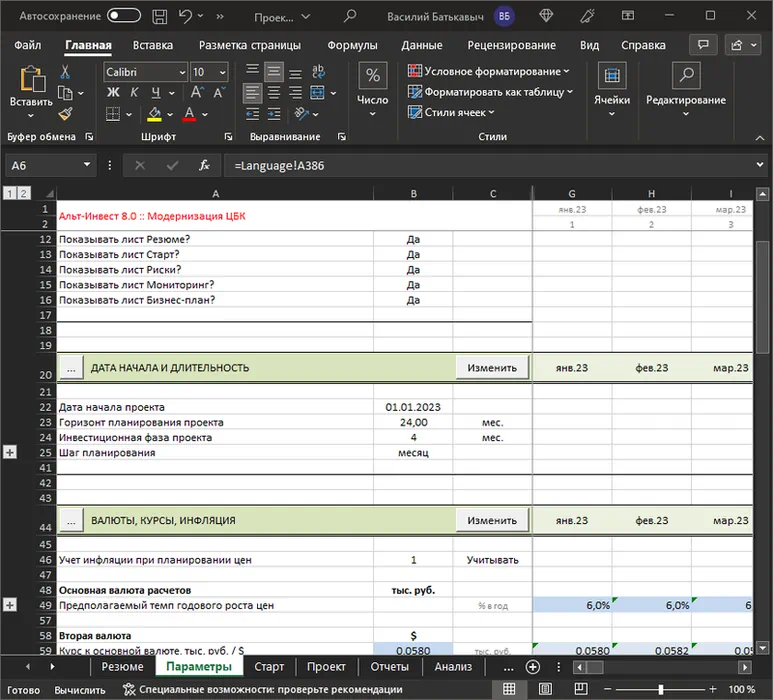
Task: Click the new sheet plus icon
Action: 532,667
